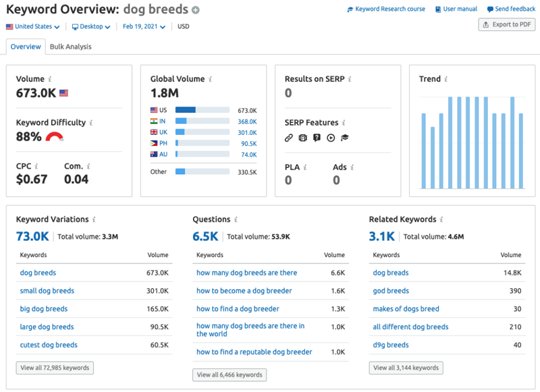The height and width of the screenshot is (392, 540).
Task: Click the video play SERP feature icon
Action: click(331, 138)
